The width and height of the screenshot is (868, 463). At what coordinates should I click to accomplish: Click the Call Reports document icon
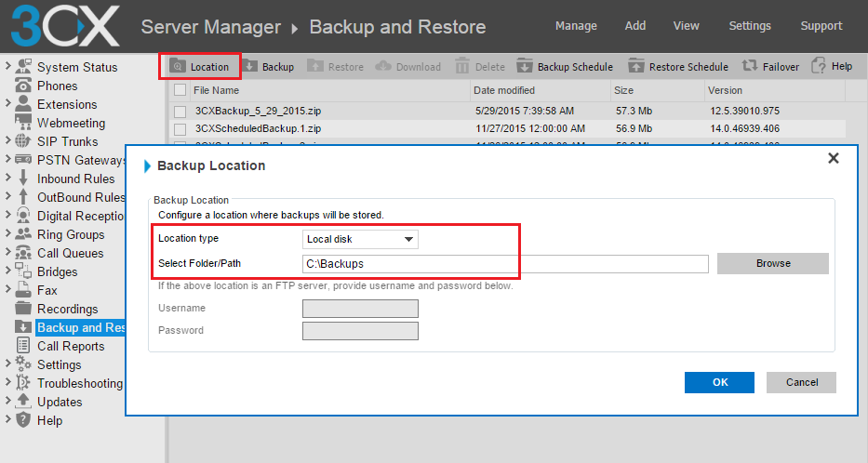coord(23,345)
